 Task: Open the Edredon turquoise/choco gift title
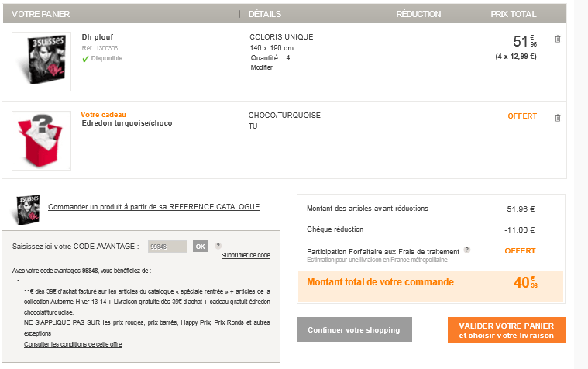[126, 123]
